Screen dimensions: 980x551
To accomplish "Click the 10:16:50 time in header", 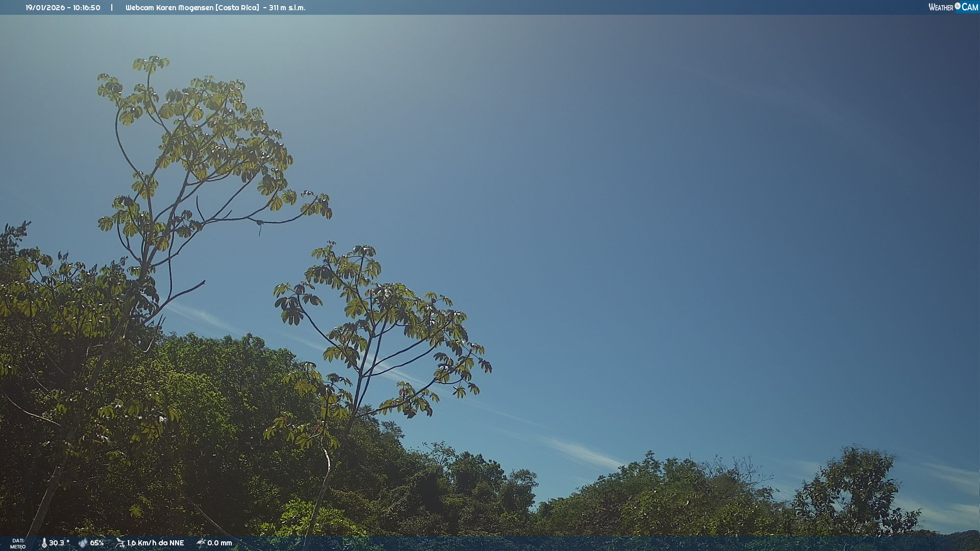I will (86, 8).
